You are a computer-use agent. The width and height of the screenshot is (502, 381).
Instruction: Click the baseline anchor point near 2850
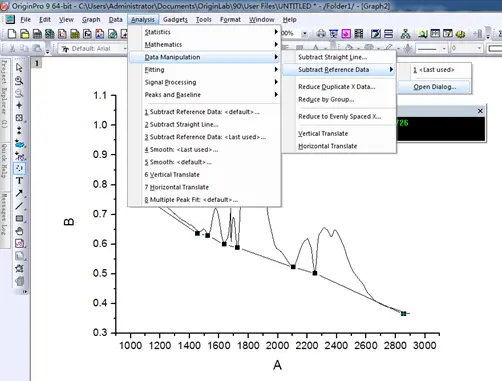point(403,313)
